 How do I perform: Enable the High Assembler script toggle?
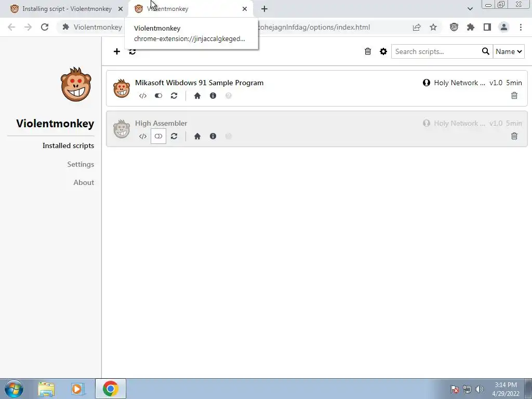158,136
